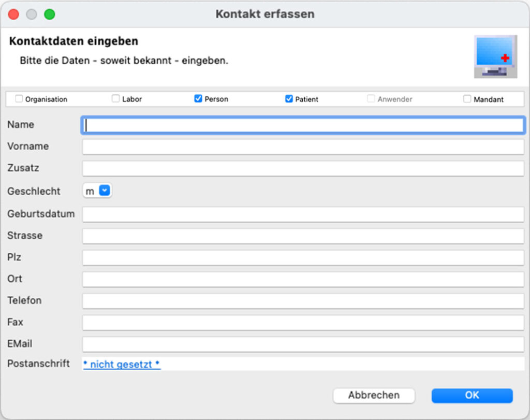Confirm the contact with OK button
The width and height of the screenshot is (530, 420).
pyautogui.click(x=472, y=396)
